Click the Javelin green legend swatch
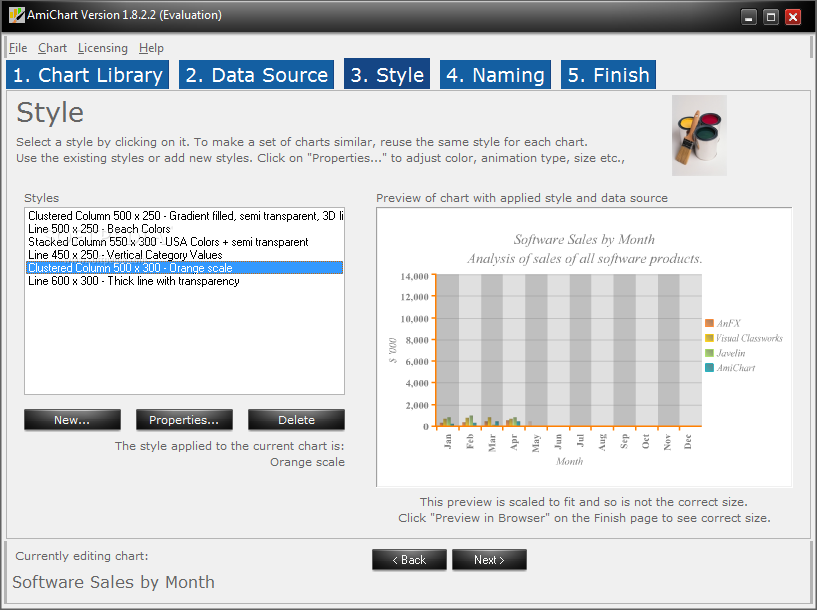 709,353
